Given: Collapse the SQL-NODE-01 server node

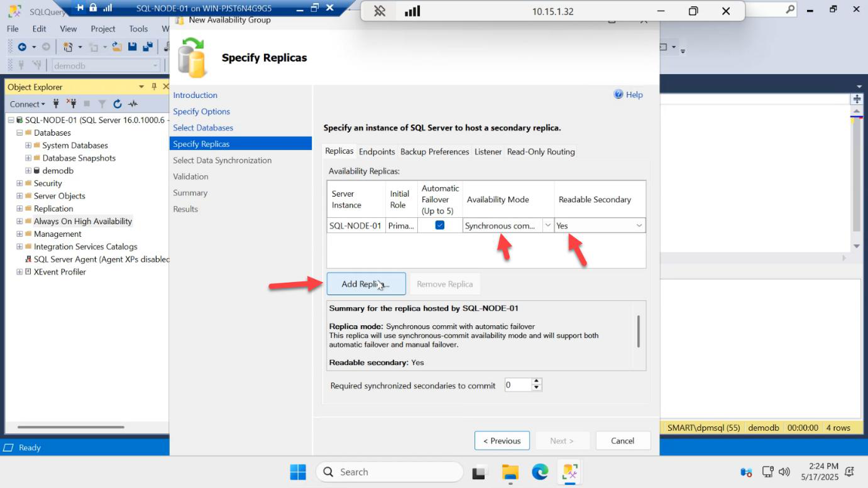Looking at the screenshot, I should point(11,120).
